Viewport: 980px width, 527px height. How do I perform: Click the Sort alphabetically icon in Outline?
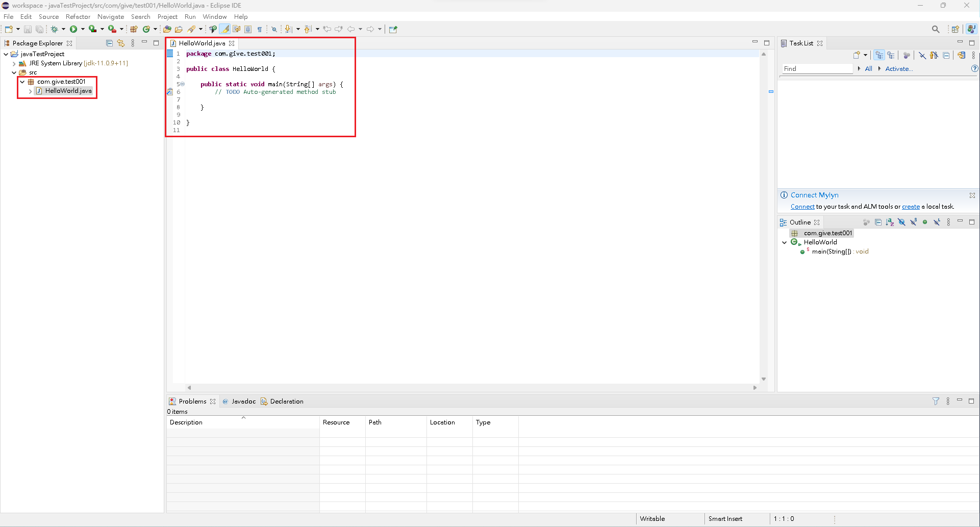[x=890, y=222]
